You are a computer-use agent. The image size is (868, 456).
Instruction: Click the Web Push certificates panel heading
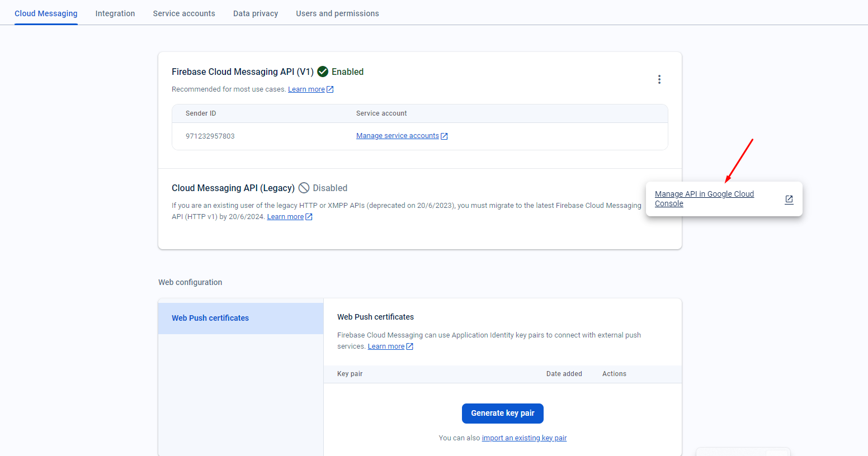[375, 317]
